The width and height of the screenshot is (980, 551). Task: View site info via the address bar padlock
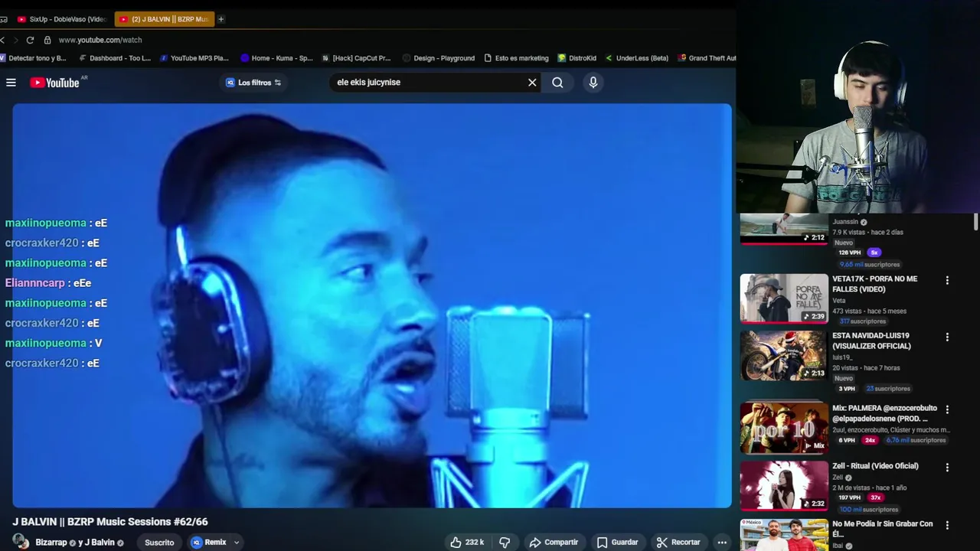pyautogui.click(x=47, y=40)
